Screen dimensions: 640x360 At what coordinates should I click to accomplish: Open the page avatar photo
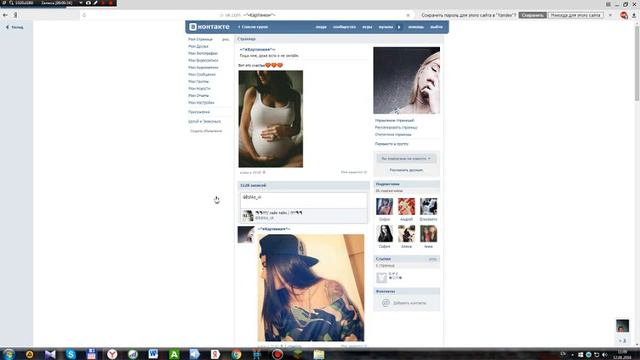[407, 80]
